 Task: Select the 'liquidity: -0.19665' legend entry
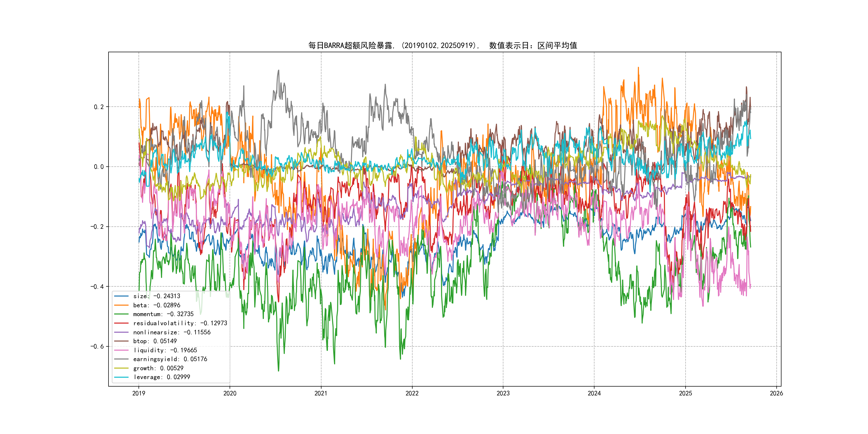click(165, 350)
